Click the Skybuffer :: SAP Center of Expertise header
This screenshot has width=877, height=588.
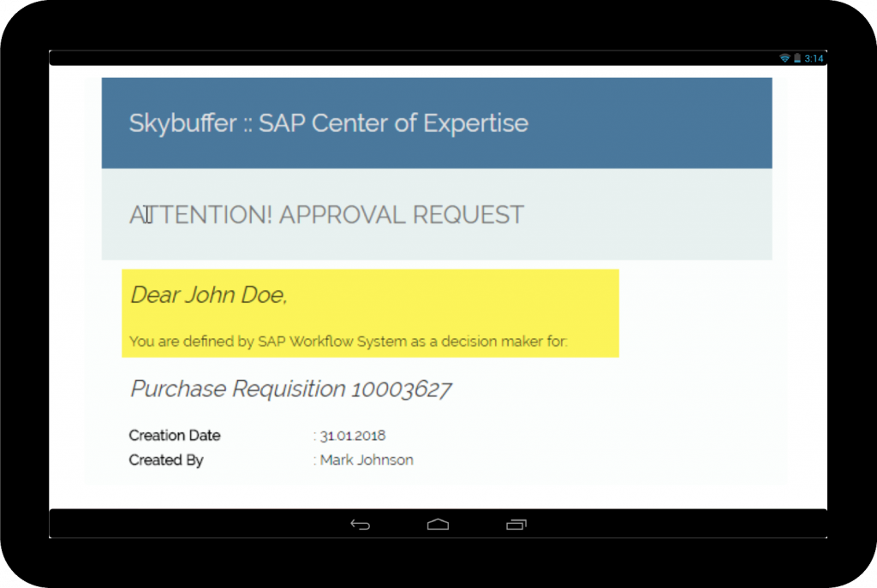[x=328, y=123]
